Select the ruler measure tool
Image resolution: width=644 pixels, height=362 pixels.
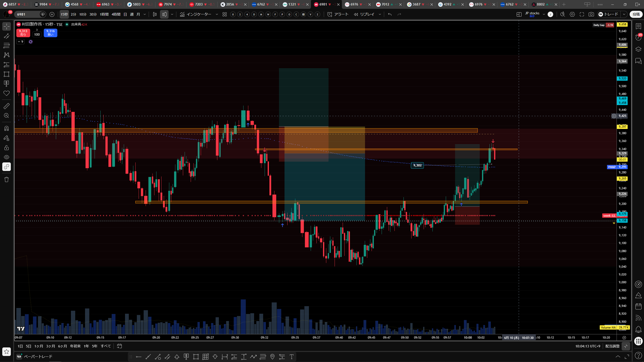tap(7, 106)
